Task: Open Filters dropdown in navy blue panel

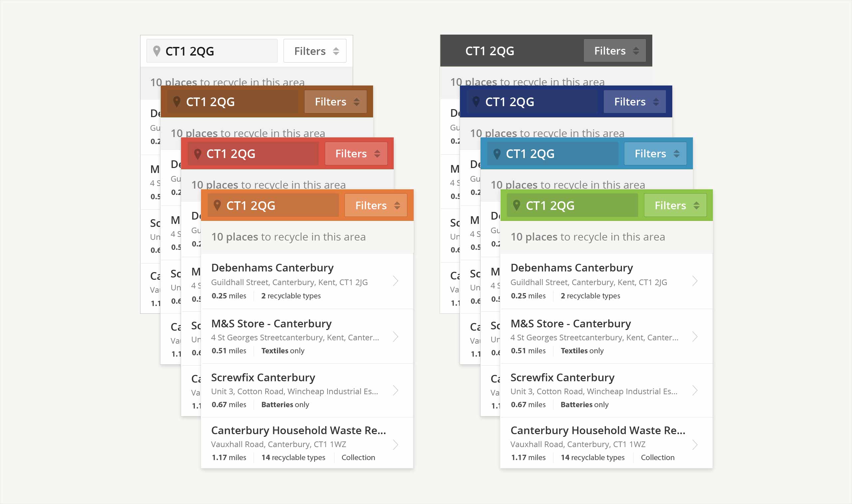Action: [x=635, y=101]
